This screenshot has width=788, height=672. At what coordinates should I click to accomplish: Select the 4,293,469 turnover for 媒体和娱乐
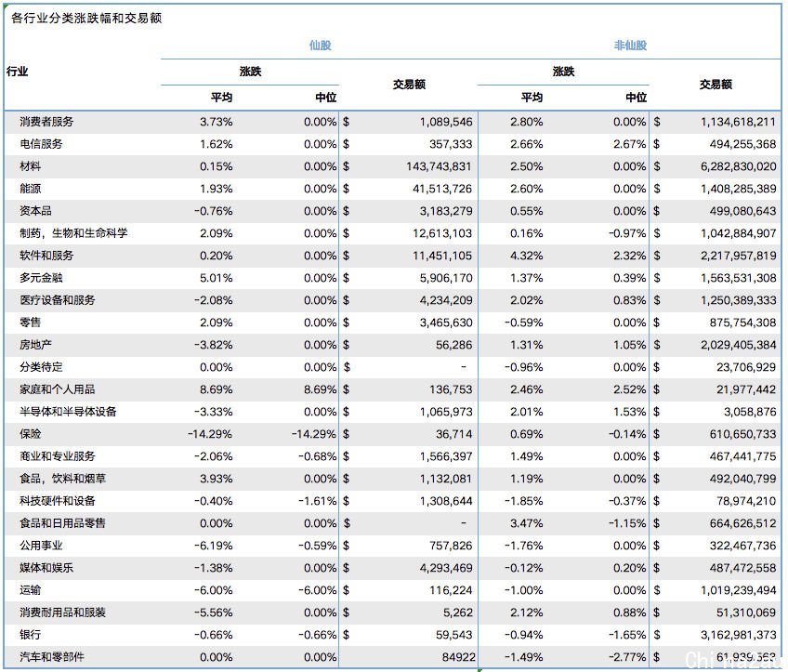pyautogui.click(x=446, y=568)
